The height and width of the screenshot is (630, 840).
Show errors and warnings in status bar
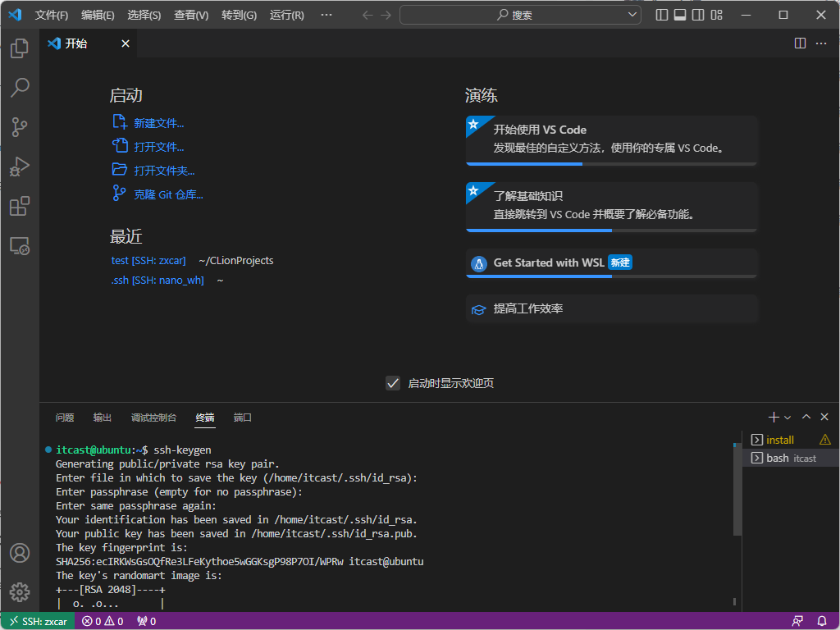(103, 622)
